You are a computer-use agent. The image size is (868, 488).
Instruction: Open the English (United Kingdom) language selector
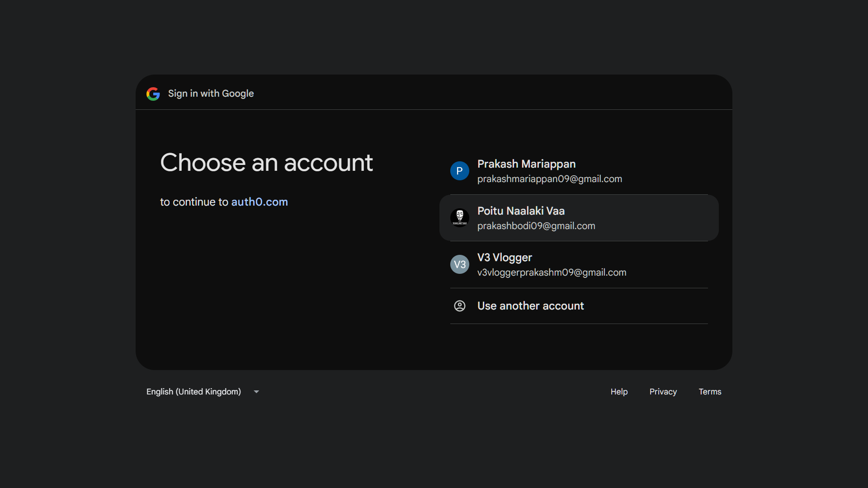click(193, 392)
